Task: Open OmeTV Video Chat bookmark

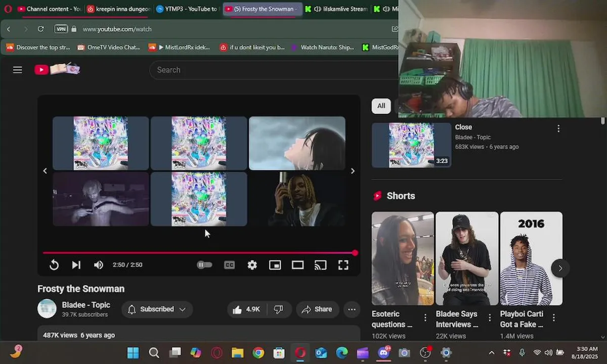Action: [108, 48]
